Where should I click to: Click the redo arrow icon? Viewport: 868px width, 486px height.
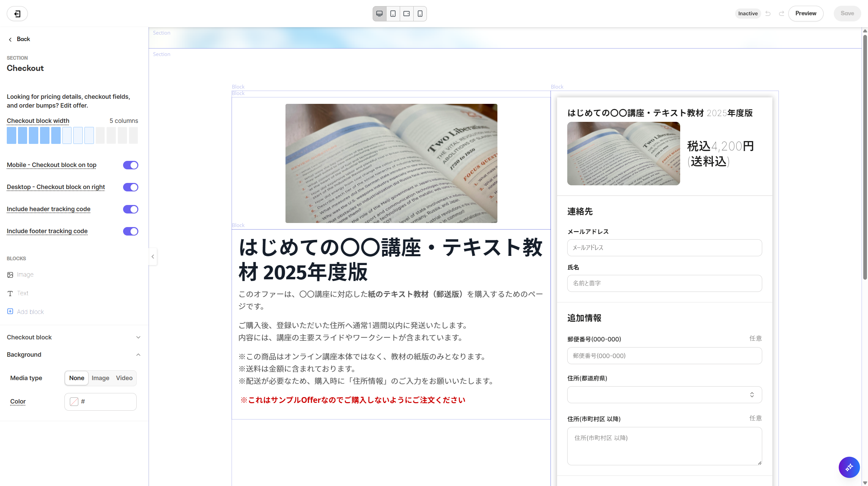[x=782, y=14]
